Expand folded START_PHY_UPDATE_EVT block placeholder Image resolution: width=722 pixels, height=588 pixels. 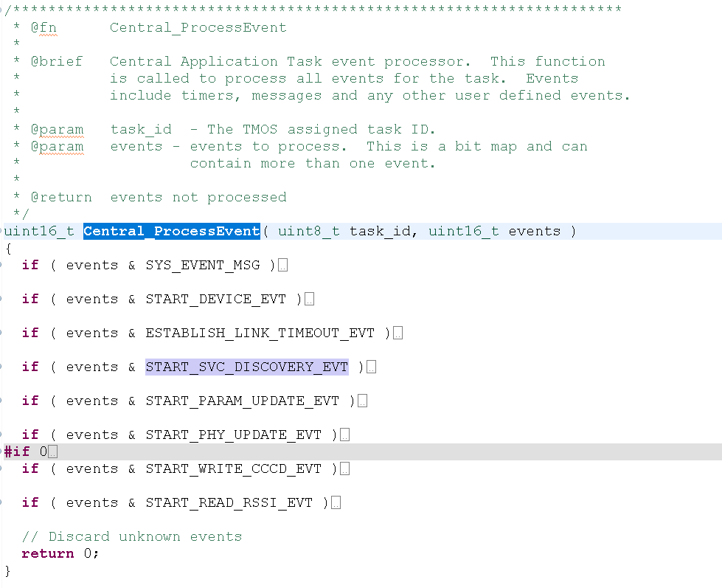345,435
